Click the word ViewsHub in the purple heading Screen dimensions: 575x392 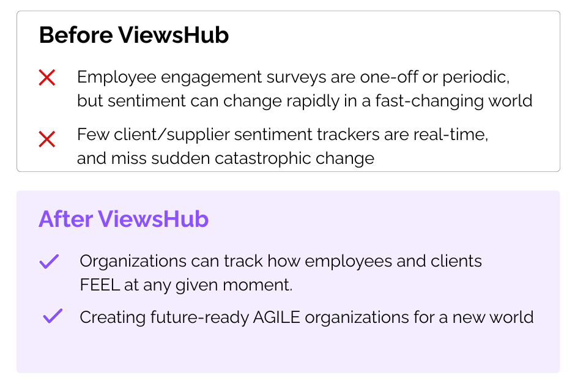(x=154, y=220)
